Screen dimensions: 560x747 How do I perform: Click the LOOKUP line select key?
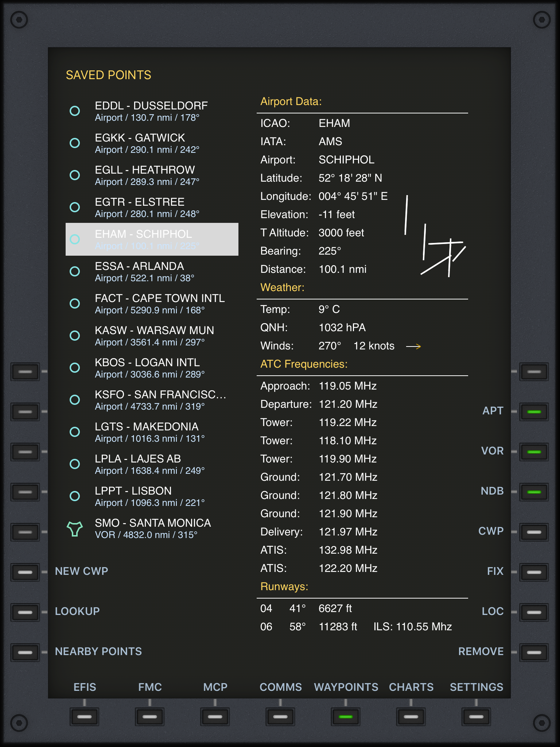coord(25,612)
